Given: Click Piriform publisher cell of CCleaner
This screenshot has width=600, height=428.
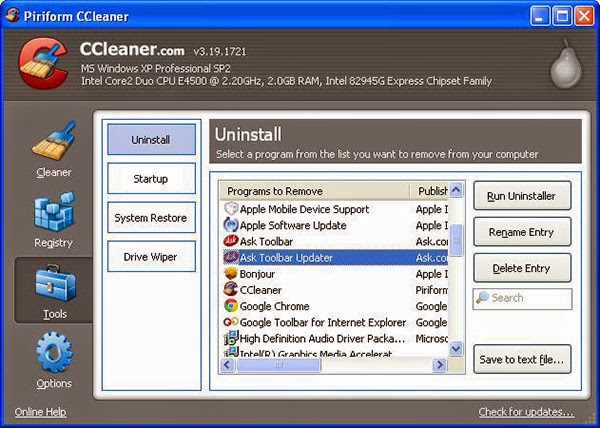Looking at the screenshot, I should click(431, 290).
